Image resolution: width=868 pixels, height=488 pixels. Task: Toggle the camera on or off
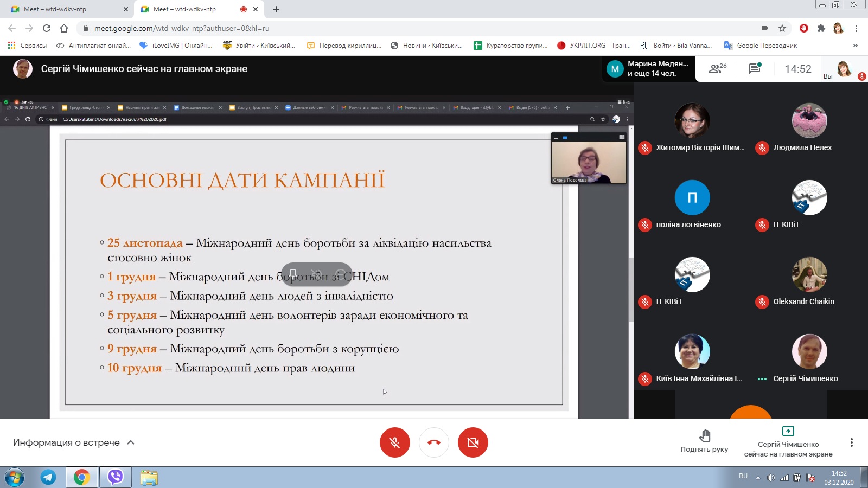pos(473,442)
